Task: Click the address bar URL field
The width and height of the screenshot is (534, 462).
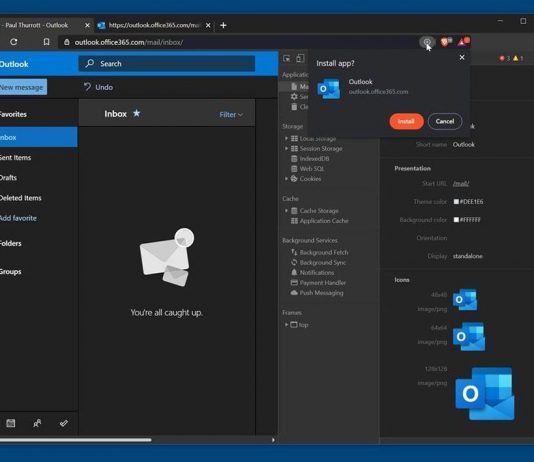Action: (x=238, y=42)
